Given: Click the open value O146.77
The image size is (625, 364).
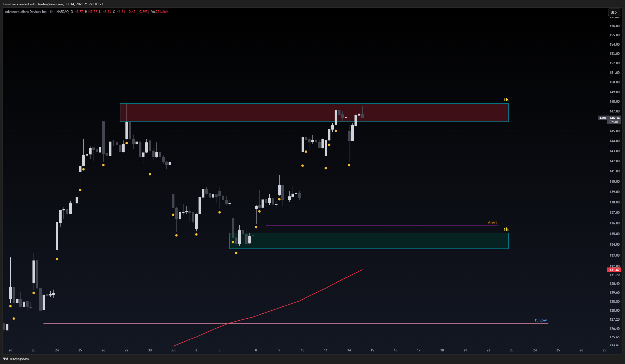Looking at the screenshot, I should click(x=77, y=12).
